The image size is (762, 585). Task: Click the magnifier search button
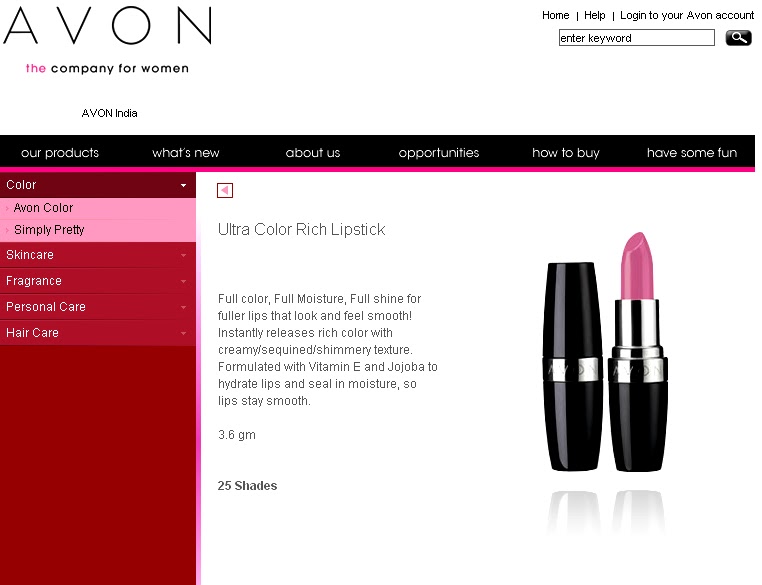pos(738,38)
